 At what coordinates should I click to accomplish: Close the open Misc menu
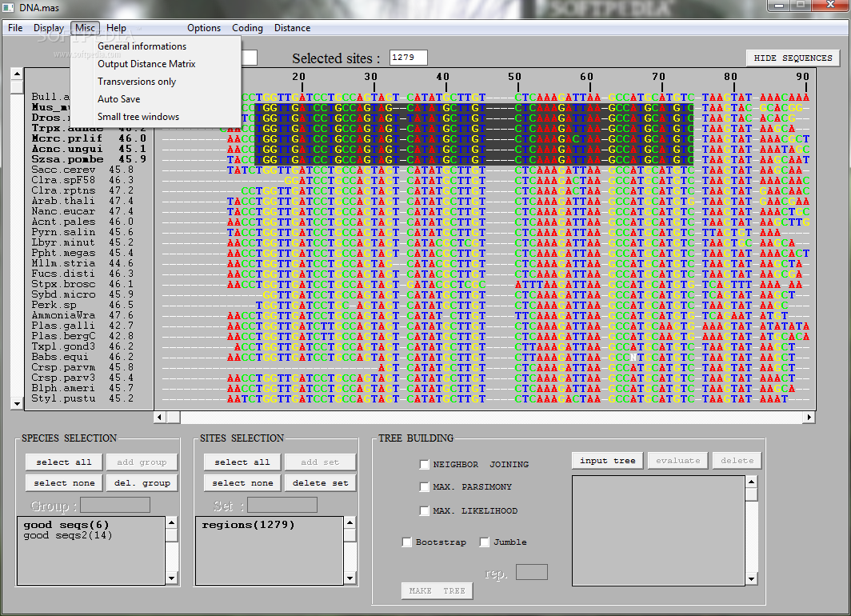pyautogui.click(x=86, y=28)
